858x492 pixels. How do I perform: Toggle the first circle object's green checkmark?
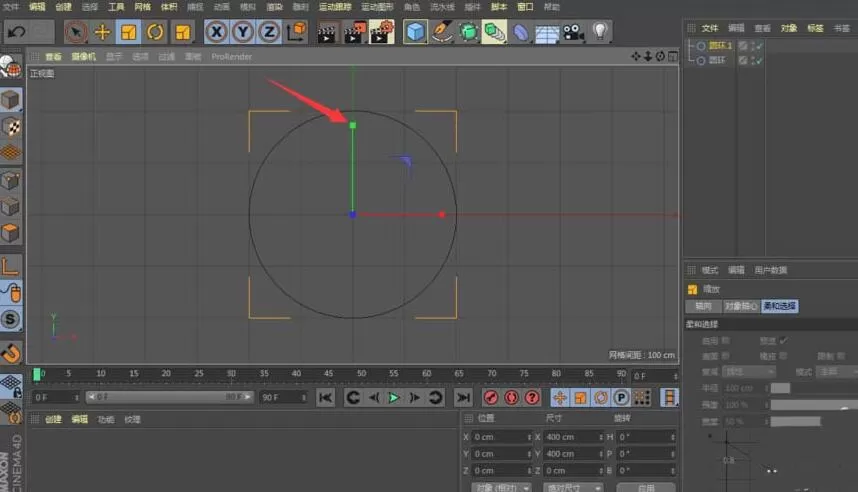point(760,46)
